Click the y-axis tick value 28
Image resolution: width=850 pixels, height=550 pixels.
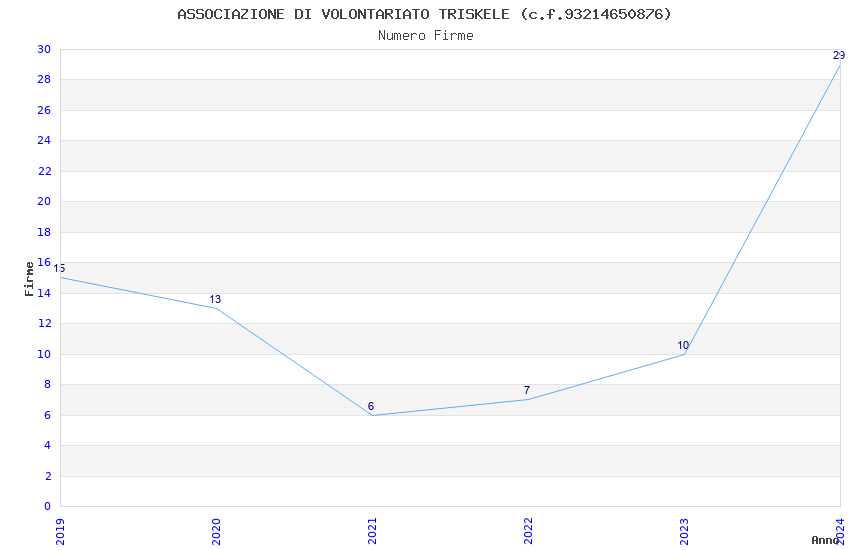[x=44, y=80]
